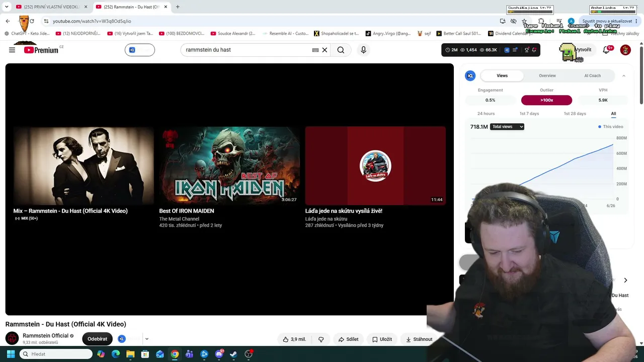The height and width of the screenshot is (362, 644).
Task: Advance the sidebar with the right chevron
Action: (625, 280)
